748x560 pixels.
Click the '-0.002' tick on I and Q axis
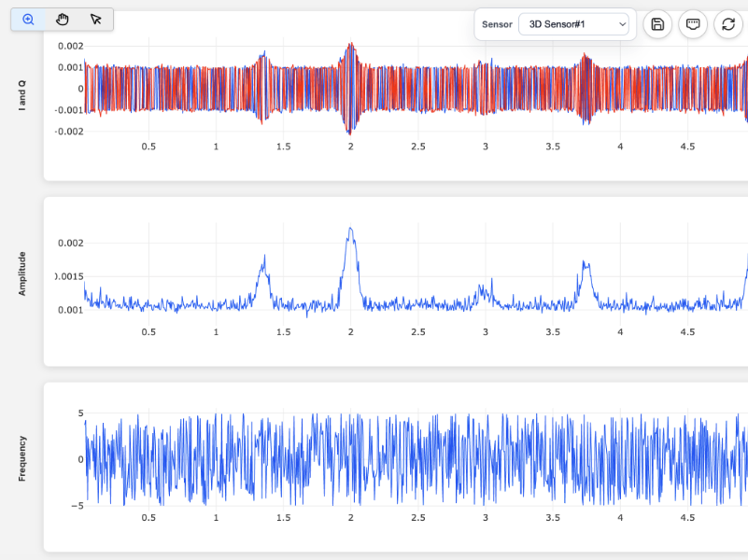pos(69,132)
